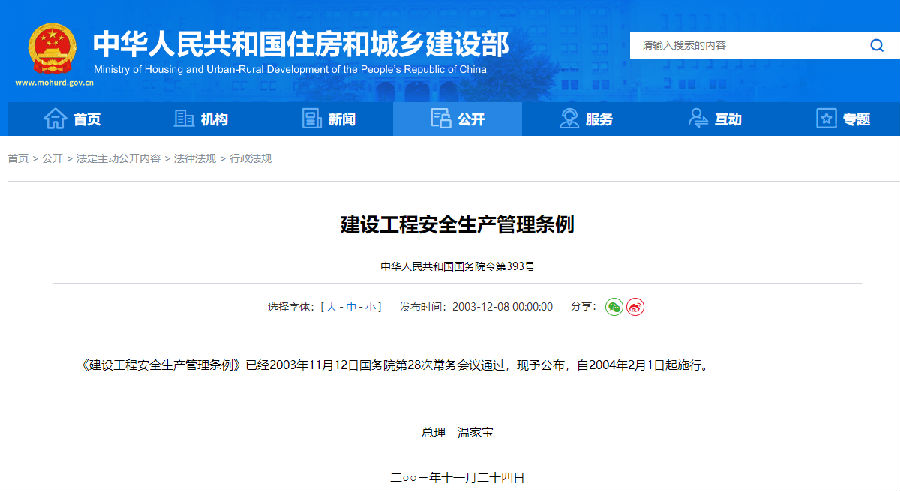Click the star icon beside 专题
This screenshot has width=900, height=491.
pyautogui.click(x=826, y=119)
